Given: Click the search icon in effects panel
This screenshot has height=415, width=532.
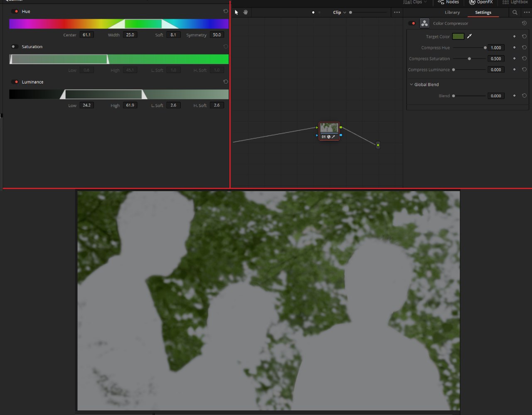Looking at the screenshot, I should pyautogui.click(x=515, y=12).
